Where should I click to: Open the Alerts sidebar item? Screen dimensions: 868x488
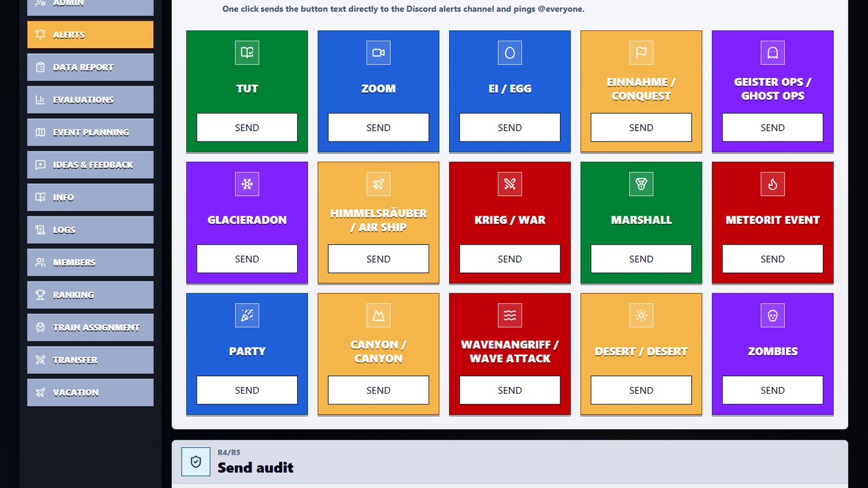90,35
